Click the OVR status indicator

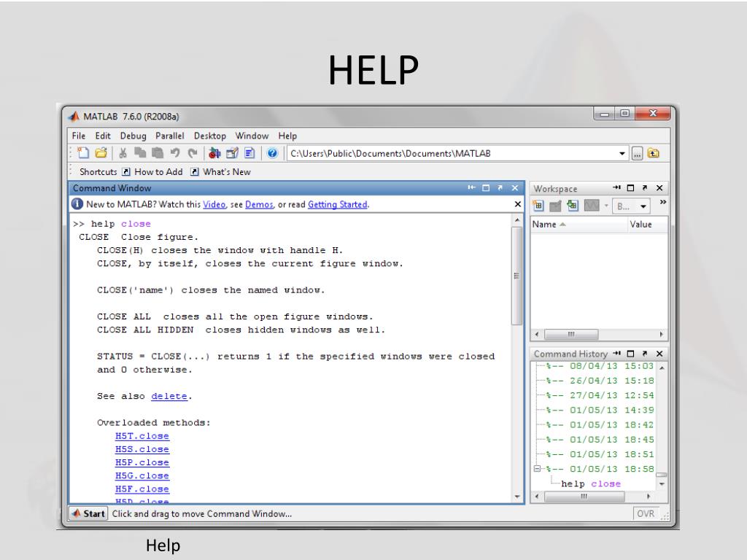tap(646, 514)
